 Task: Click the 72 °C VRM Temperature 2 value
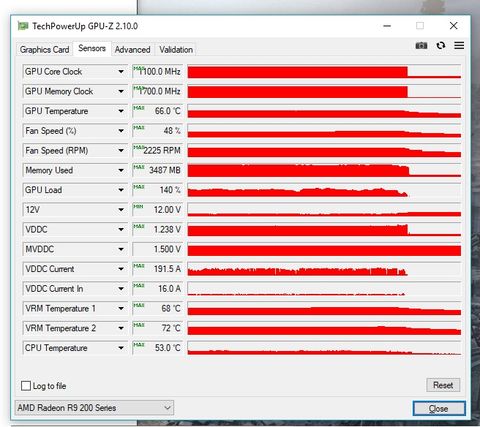[158, 328]
